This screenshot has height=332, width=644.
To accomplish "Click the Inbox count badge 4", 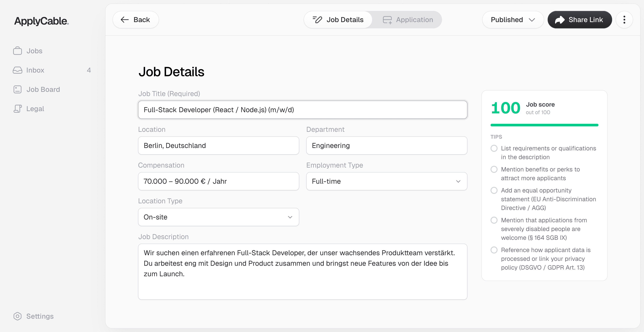I will pyautogui.click(x=89, y=70).
